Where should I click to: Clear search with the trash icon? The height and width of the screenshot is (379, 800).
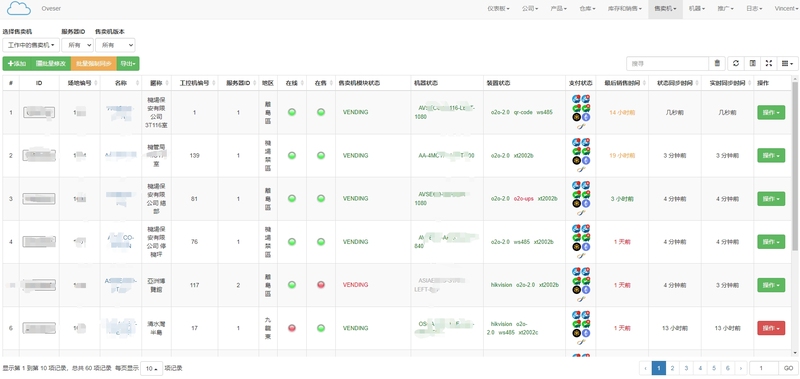717,63
